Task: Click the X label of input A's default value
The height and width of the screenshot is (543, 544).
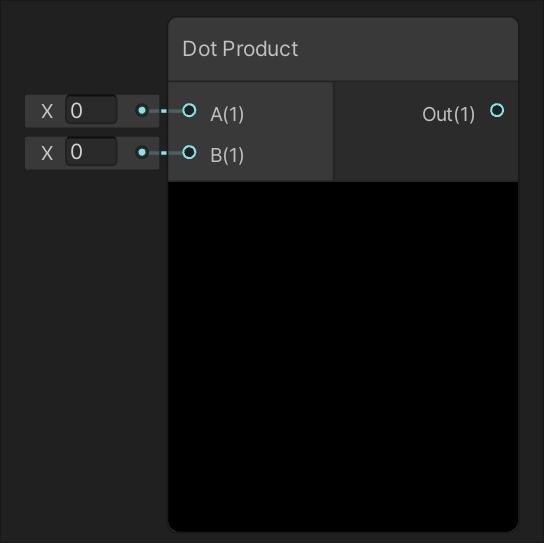Action: (47, 111)
